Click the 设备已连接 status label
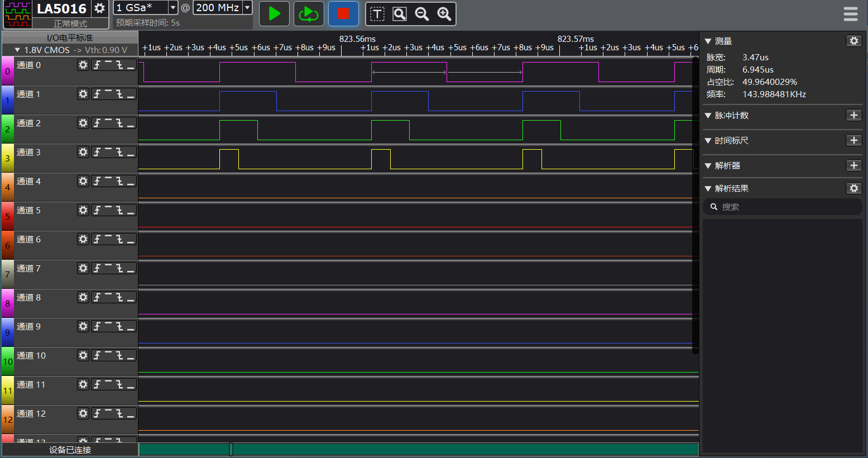868x458 pixels. pyautogui.click(x=70, y=450)
